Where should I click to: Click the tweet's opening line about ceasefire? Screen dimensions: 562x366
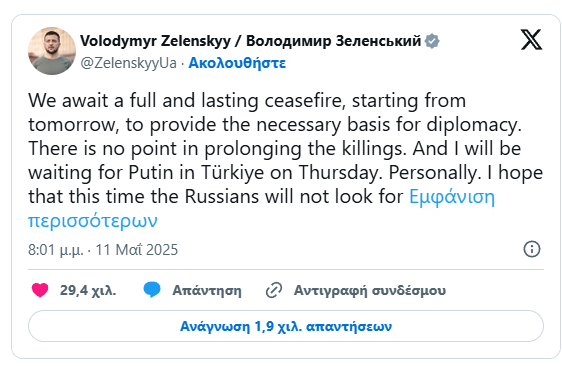click(247, 100)
